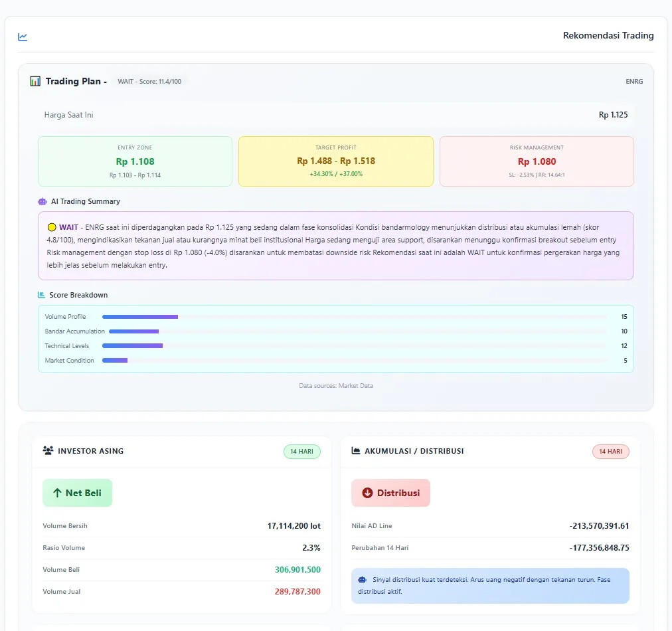Select the green 14 HARI badge
The width and height of the screenshot is (672, 631).
(x=301, y=452)
